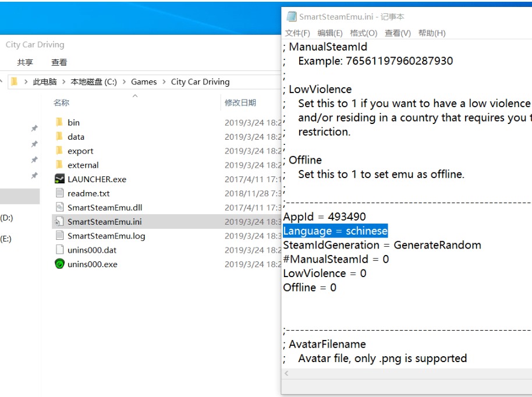Click the pin icon beside the data row
The height and width of the screenshot is (397, 532).
[34, 144]
